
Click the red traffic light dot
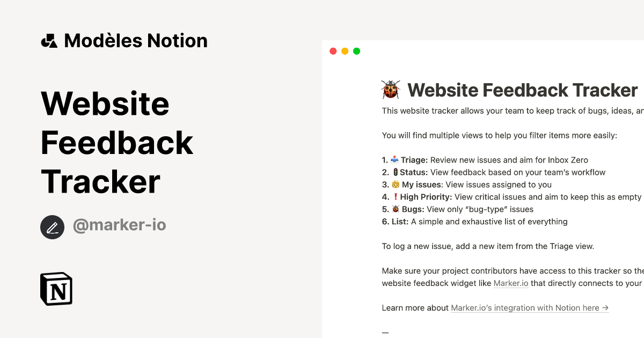pos(333,50)
